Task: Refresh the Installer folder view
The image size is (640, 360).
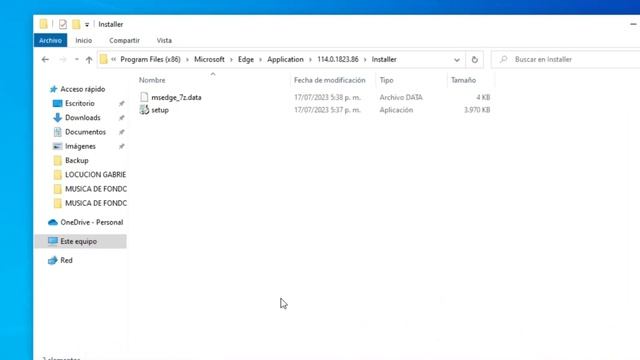Action: (474, 60)
